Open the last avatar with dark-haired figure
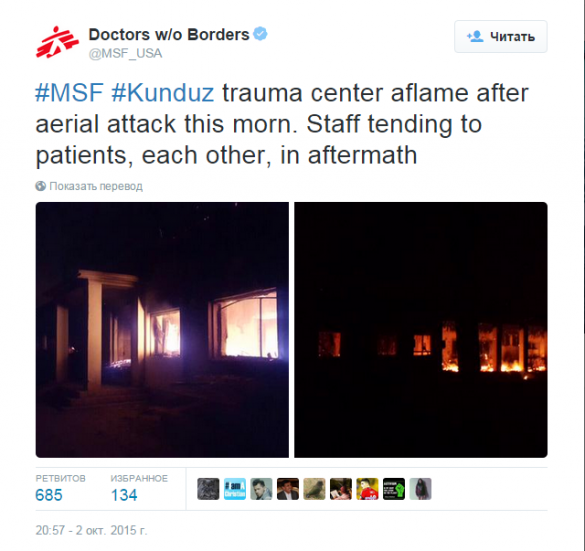Image resolution: width=585 pixels, height=551 pixels. tap(420, 489)
